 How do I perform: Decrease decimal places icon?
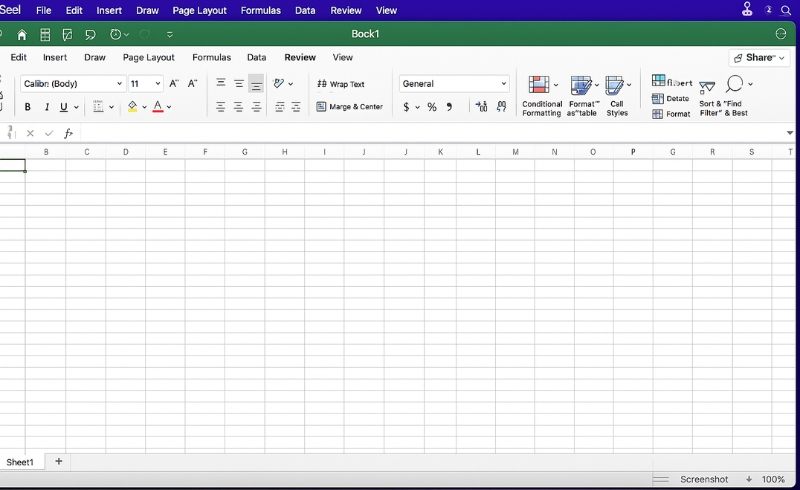click(502, 106)
